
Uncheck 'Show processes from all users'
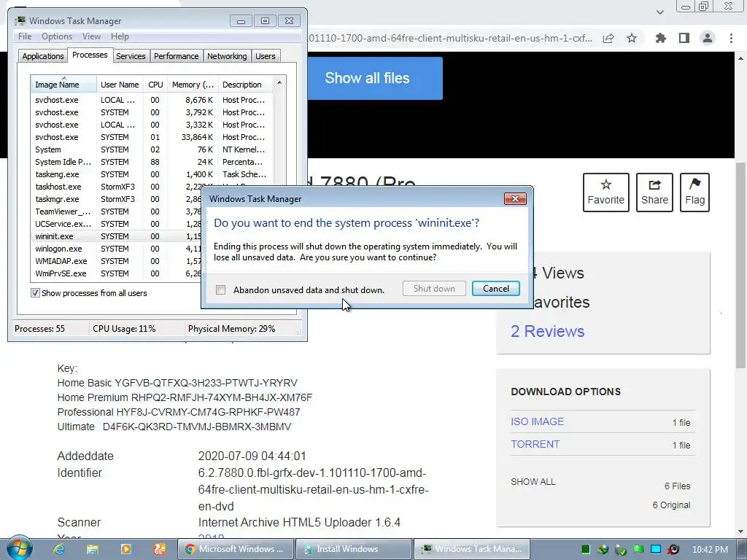pyautogui.click(x=35, y=293)
